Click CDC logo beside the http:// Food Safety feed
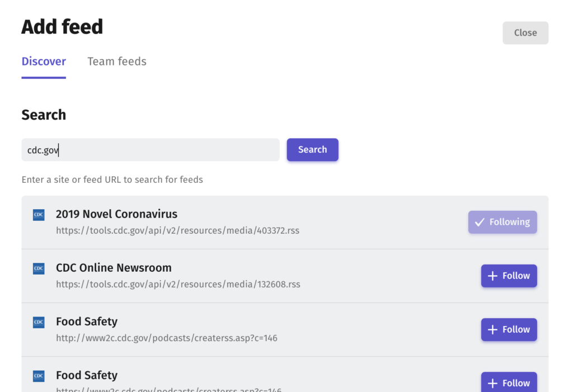The image size is (573, 392). [x=39, y=322]
